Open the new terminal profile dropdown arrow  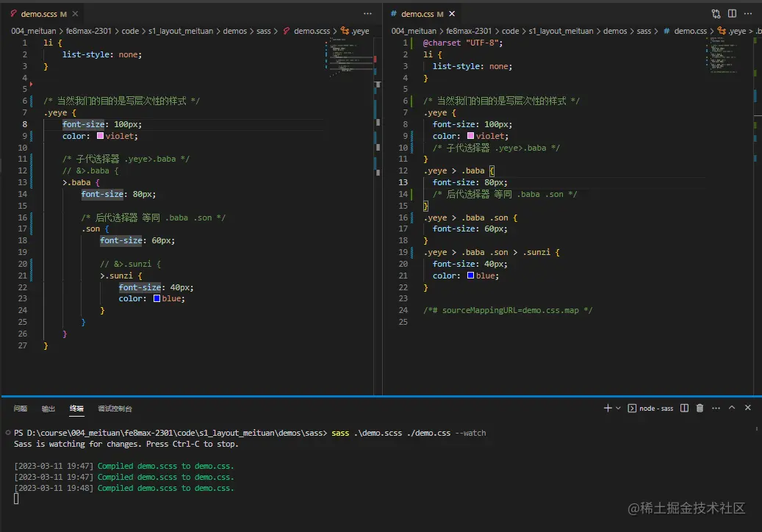tap(618, 408)
